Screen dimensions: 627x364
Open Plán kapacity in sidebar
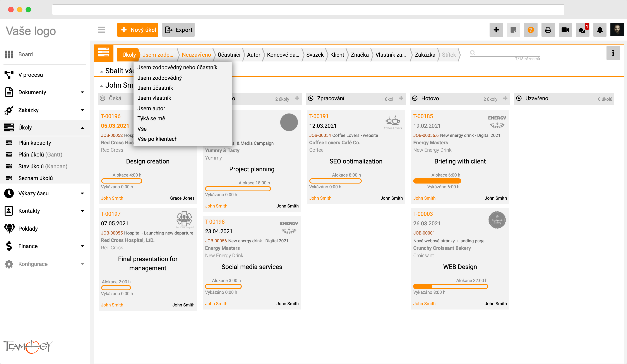pyautogui.click(x=35, y=143)
